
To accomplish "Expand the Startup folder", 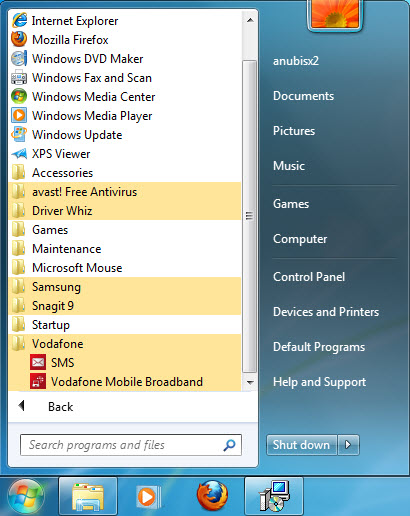I will 125,325.
